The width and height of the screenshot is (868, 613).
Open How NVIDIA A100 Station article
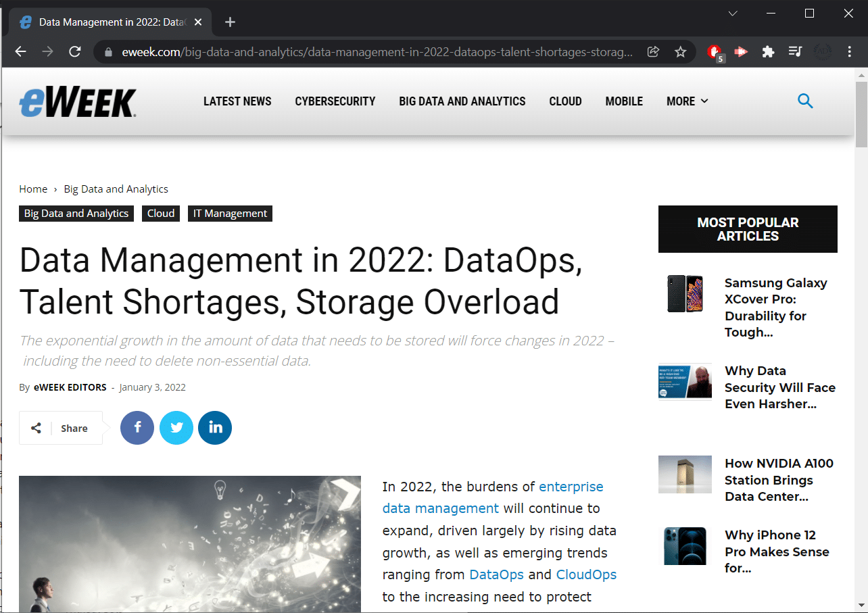(x=779, y=480)
